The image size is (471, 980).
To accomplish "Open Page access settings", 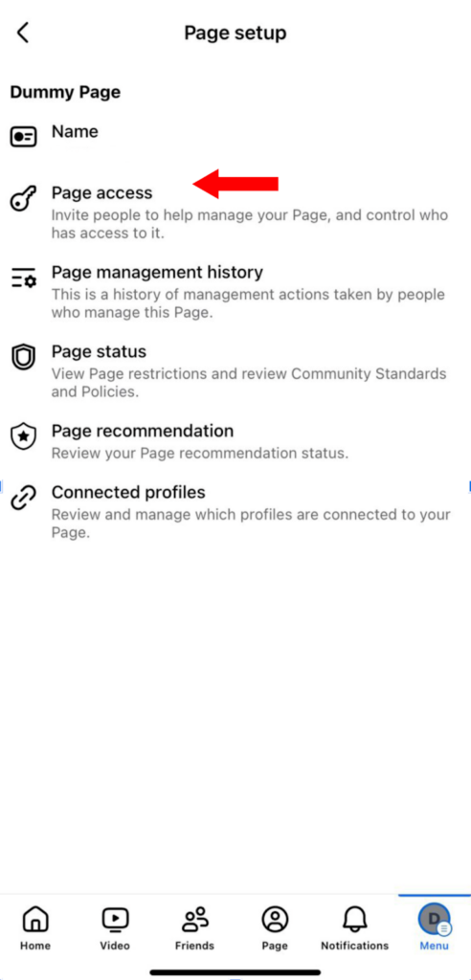I will pos(235,212).
